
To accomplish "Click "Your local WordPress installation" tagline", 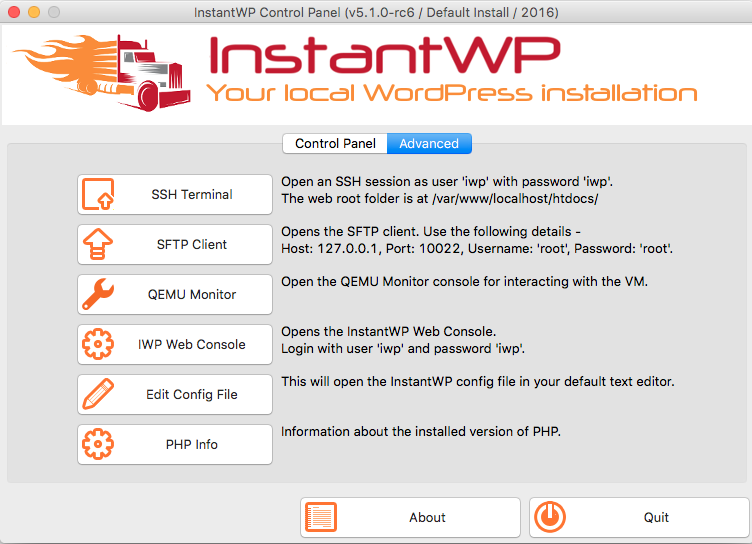I will point(452,93).
